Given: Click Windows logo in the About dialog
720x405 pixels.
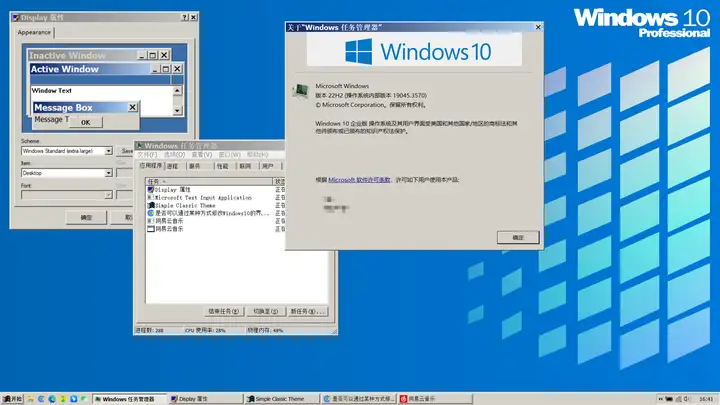Looking at the screenshot, I should click(x=359, y=51).
